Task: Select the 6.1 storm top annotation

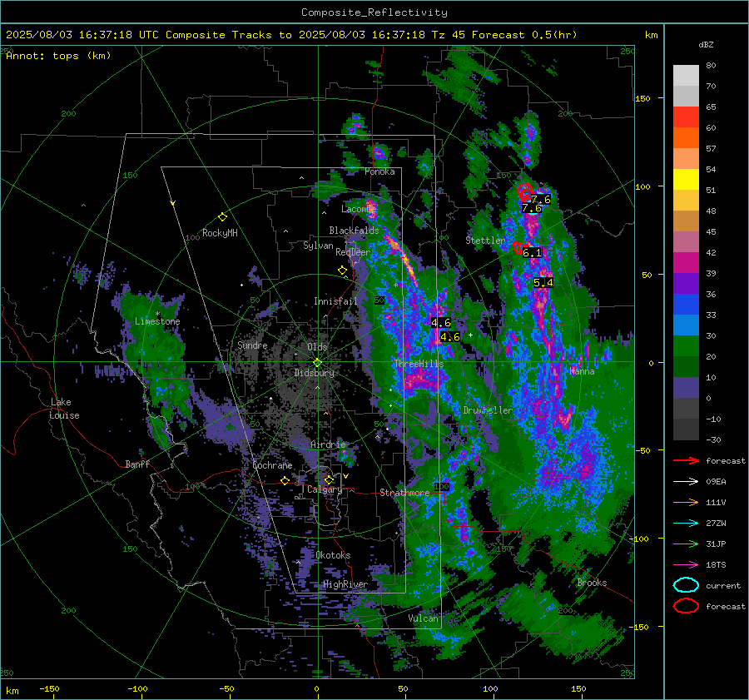Action: pos(532,253)
